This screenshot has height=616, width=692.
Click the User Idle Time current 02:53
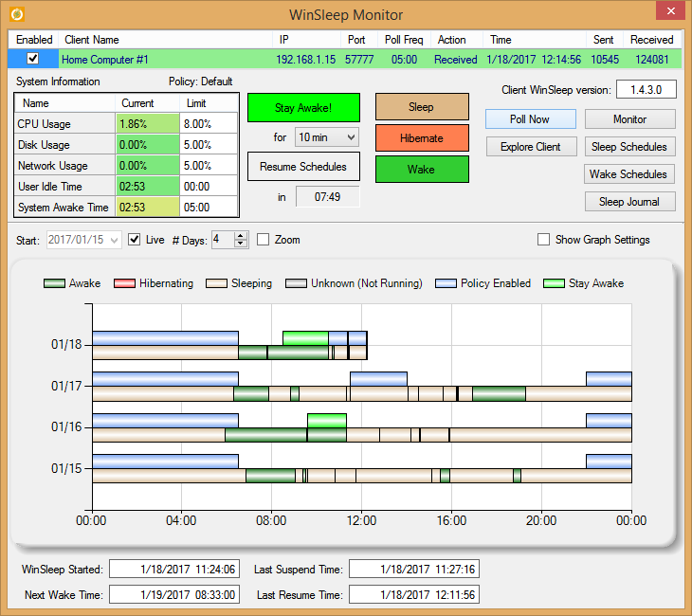pos(147,186)
